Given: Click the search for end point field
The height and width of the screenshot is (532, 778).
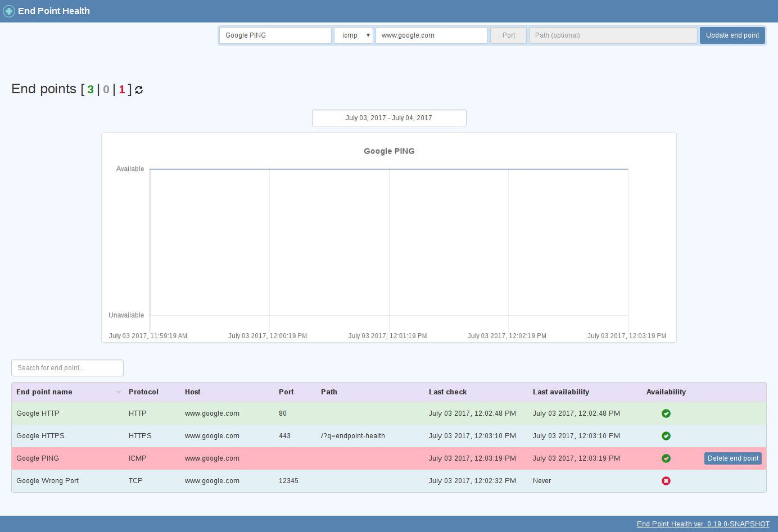Looking at the screenshot, I should pos(67,367).
